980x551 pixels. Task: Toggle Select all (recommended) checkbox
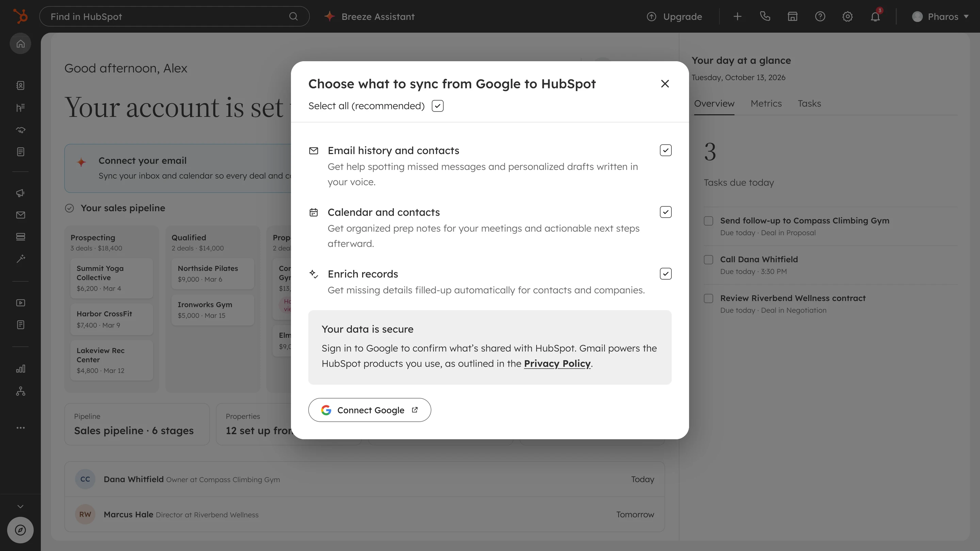tap(438, 106)
